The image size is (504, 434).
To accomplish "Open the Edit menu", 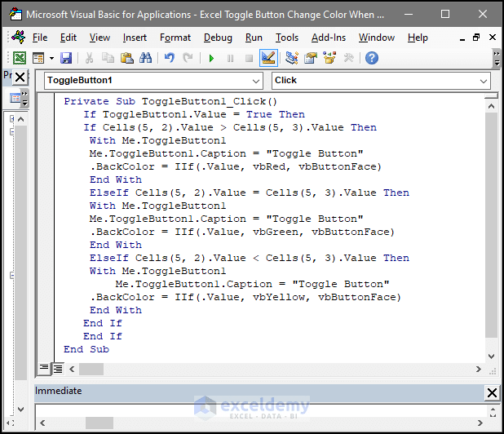I will click(69, 38).
